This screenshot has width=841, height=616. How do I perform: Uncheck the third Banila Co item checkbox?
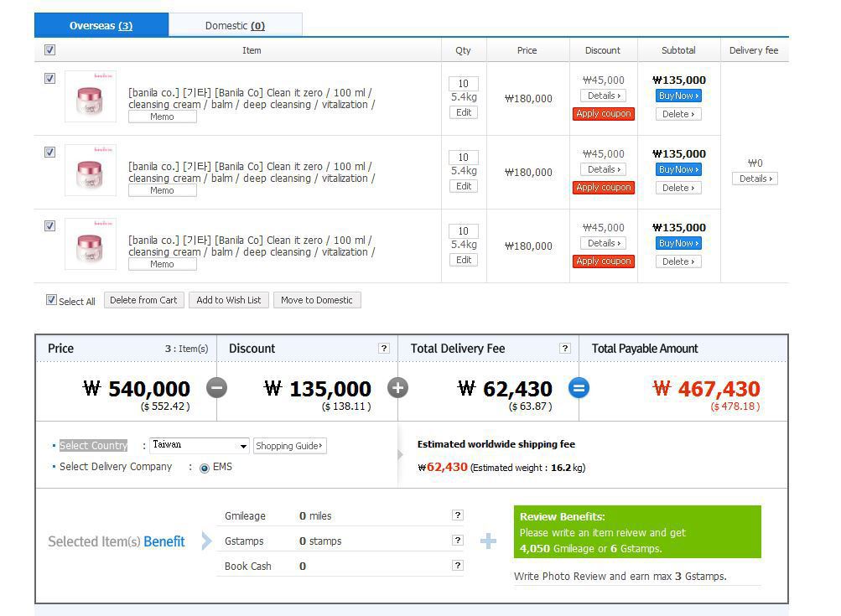(x=49, y=225)
